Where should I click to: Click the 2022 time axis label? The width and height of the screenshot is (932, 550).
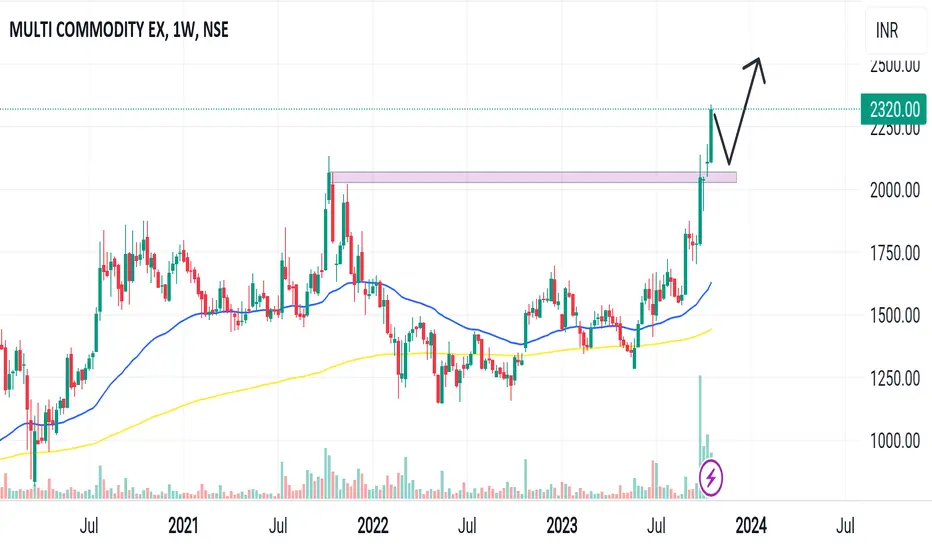click(x=373, y=526)
